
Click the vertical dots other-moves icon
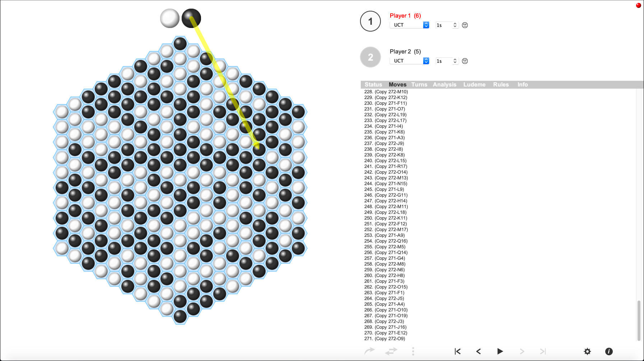click(x=413, y=351)
